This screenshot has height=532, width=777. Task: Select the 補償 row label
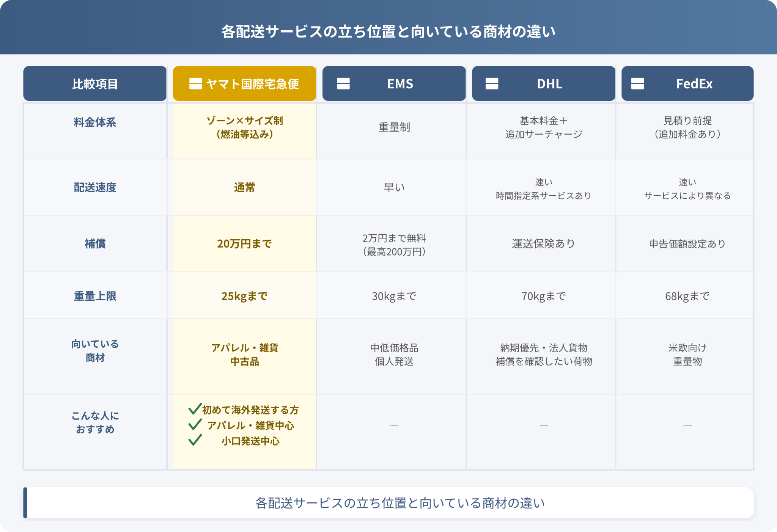[x=95, y=243]
